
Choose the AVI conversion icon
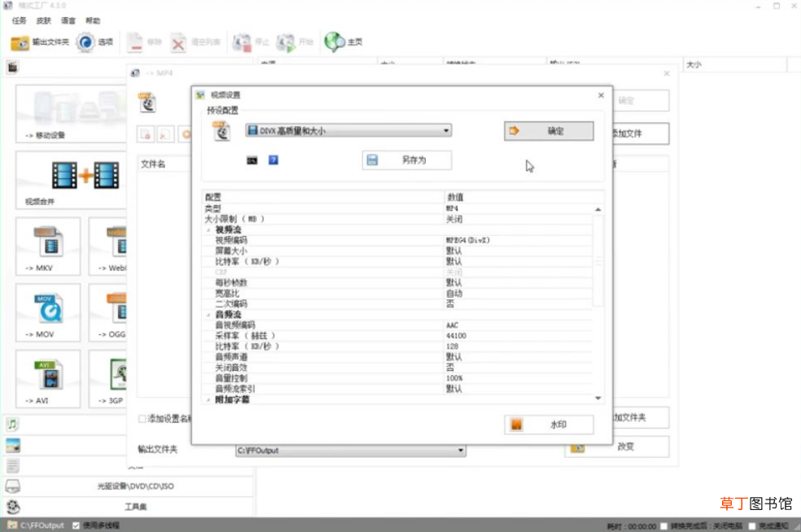pyautogui.click(x=48, y=379)
